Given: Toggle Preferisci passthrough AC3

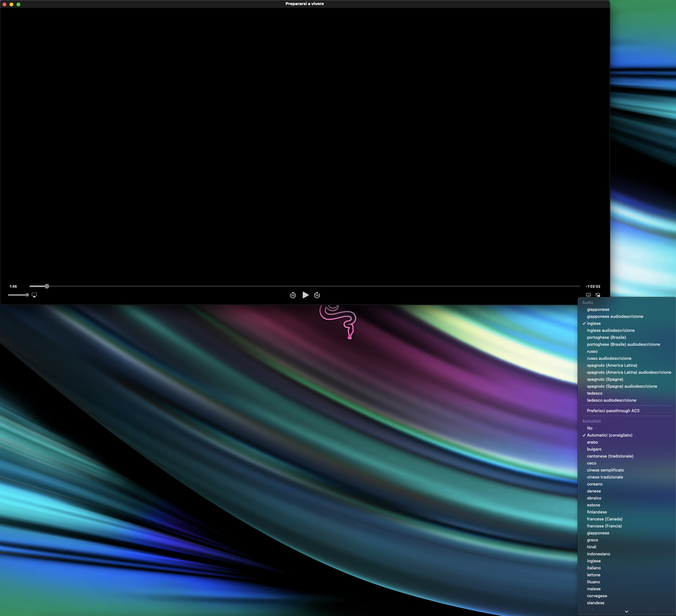Looking at the screenshot, I should pos(612,411).
